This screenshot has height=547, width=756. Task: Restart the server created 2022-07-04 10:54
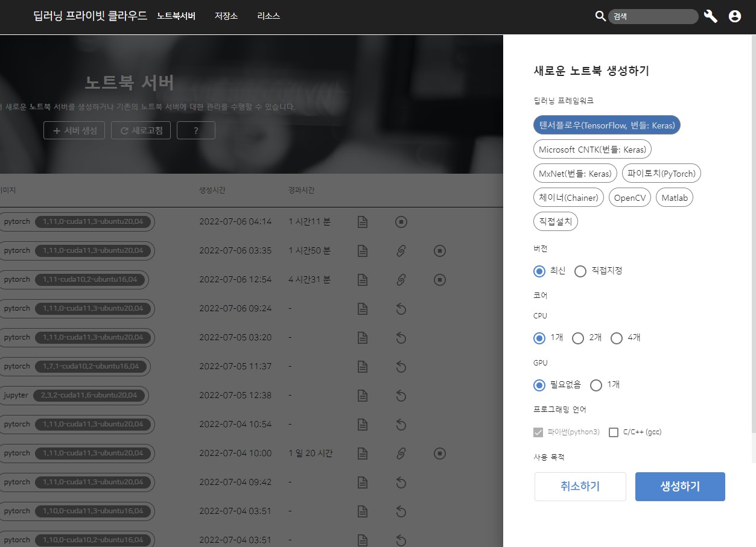tap(401, 425)
